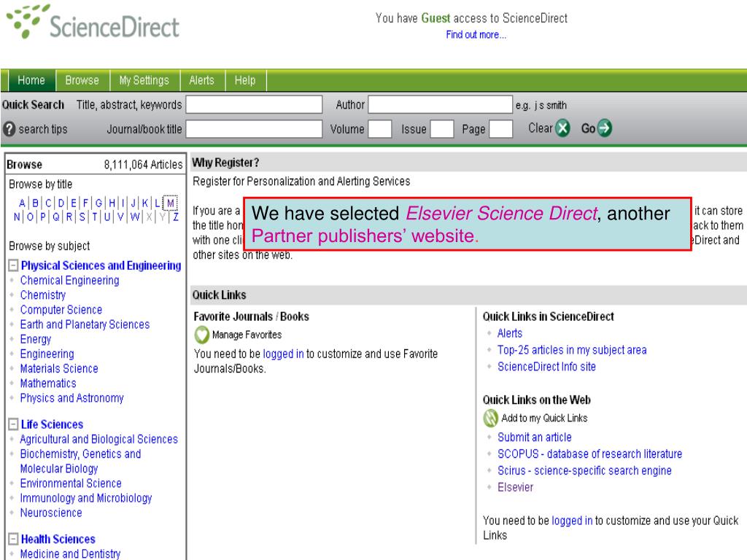Image resolution: width=747 pixels, height=560 pixels.
Task: Click the Add to my Quick Links text
Action: pyautogui.click(x=544, y=418)
